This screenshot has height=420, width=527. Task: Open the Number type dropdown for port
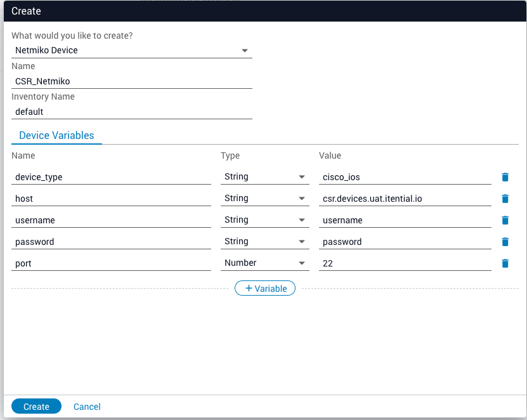coord(264,263)
